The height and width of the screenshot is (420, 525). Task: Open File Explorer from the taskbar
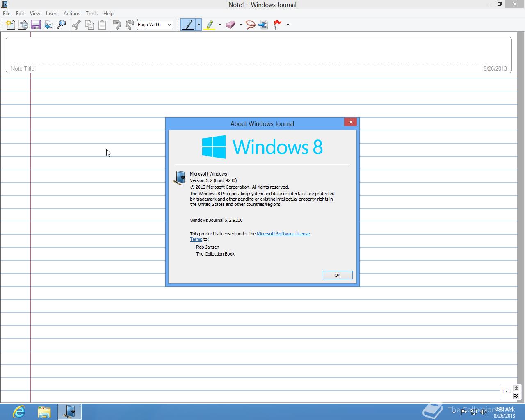pyautogui.click(x=44, y=411)
